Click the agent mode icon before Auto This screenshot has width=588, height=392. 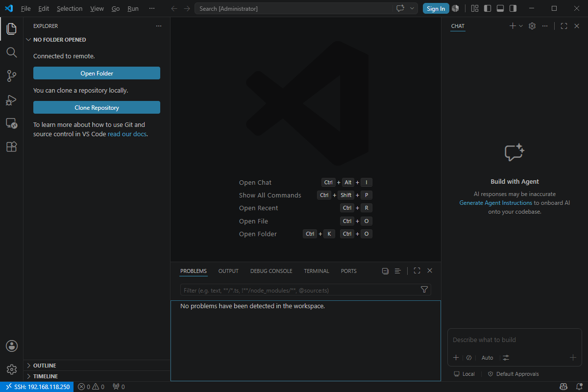(469, 358)
